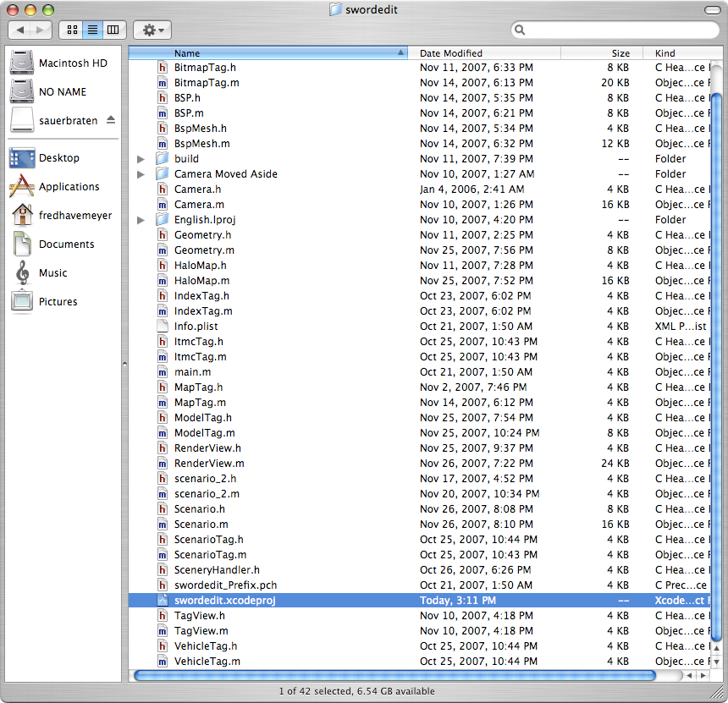Select sauerbraten disk image in sidebar

(x=54, y=120)
